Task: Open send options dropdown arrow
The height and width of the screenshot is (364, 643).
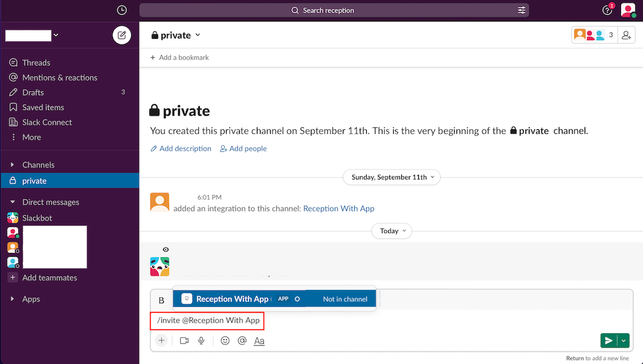Action: tap(624, 340)
